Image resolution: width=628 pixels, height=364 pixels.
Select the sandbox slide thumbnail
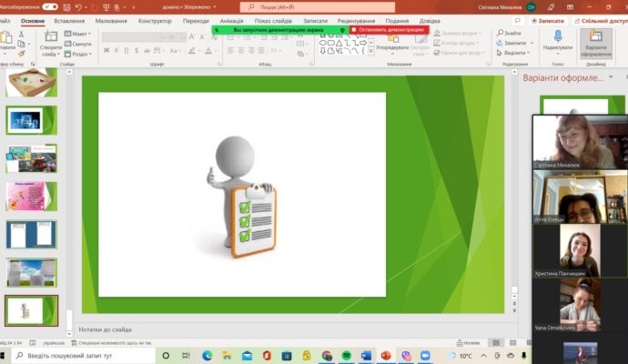[x=31, y=82]
